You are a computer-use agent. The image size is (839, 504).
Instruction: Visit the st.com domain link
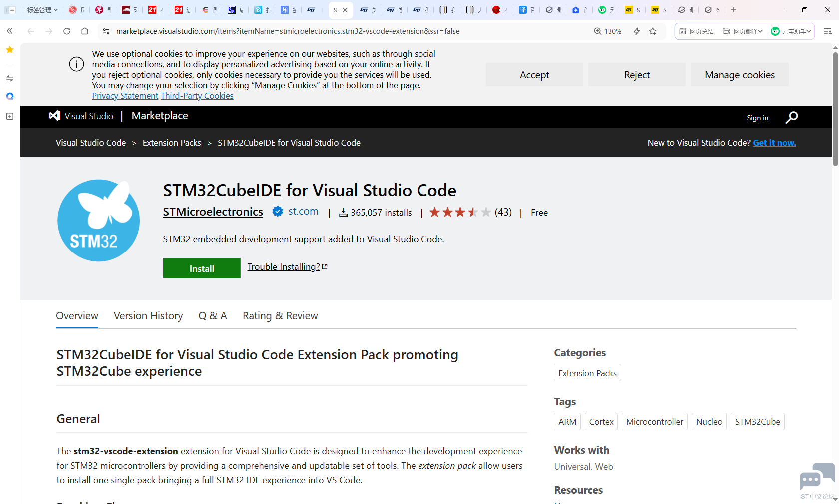(303, 211)
